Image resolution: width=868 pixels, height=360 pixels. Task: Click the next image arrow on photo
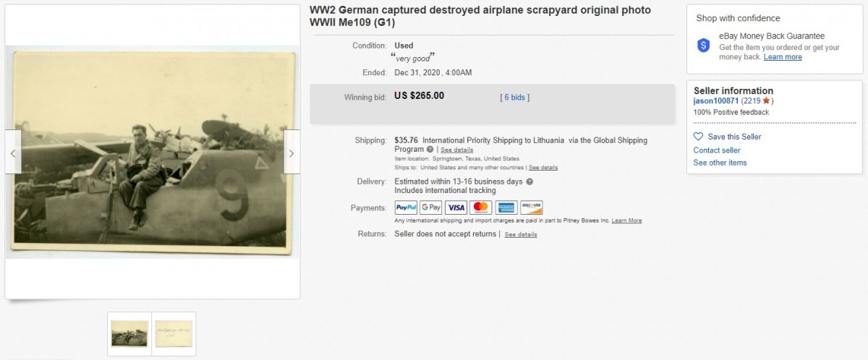[x=292, y=153]
